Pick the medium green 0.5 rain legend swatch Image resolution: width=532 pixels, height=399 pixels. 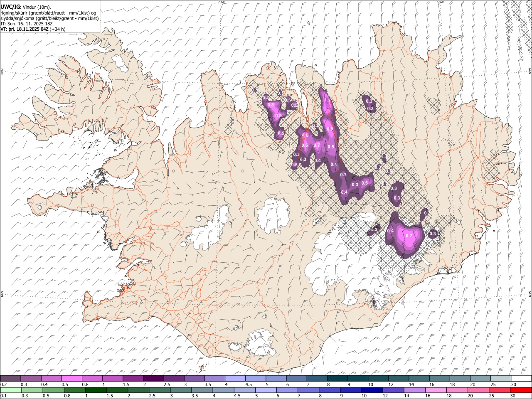(53, 390)
